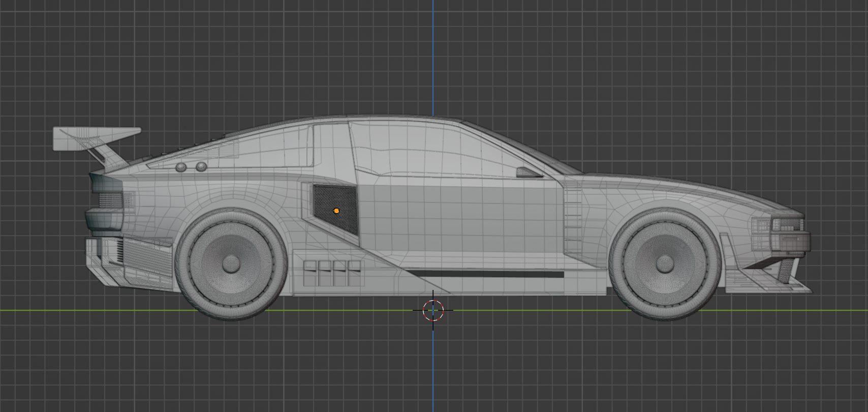Select the front headlight
Image resolution: width=868 pixels, height=412 pixels.
(787, 224)
